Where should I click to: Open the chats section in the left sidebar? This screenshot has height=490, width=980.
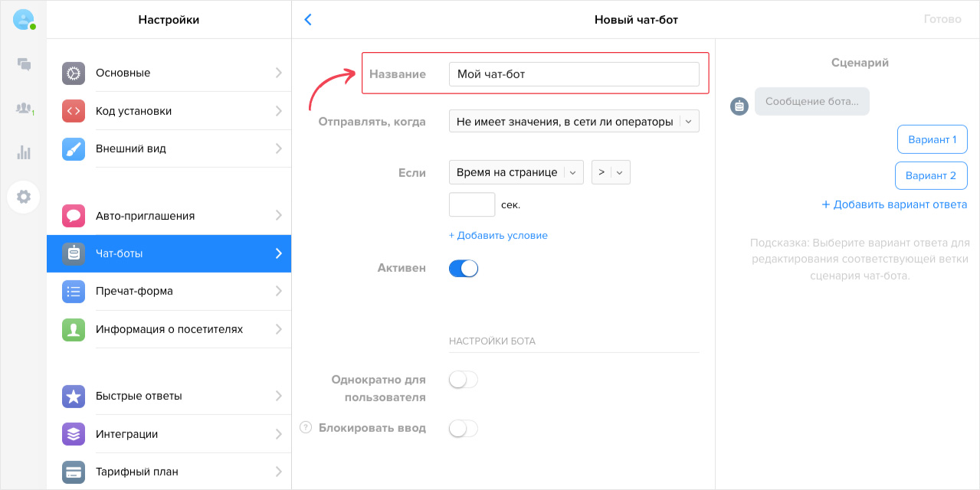tap(24, 64)
